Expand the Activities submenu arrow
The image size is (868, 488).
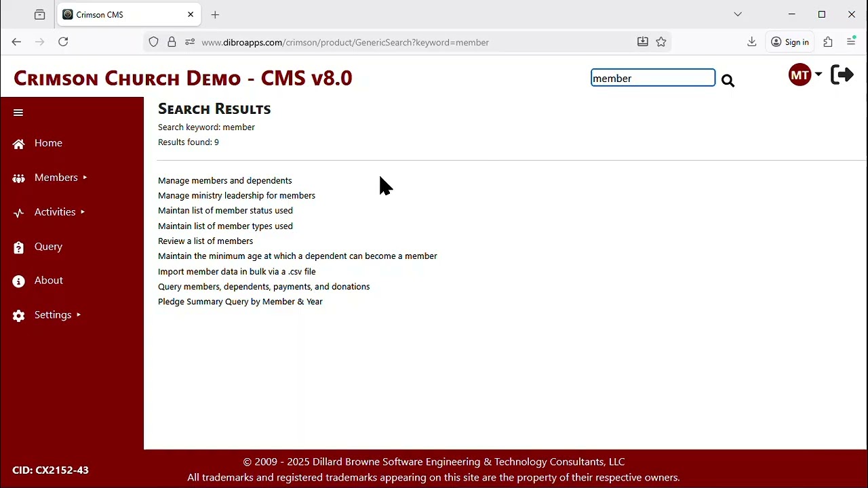click(83, 212)
